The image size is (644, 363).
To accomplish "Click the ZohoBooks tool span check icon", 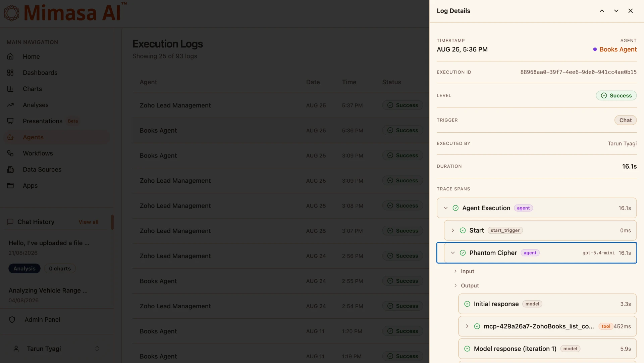I will click(x=477, y=326).
